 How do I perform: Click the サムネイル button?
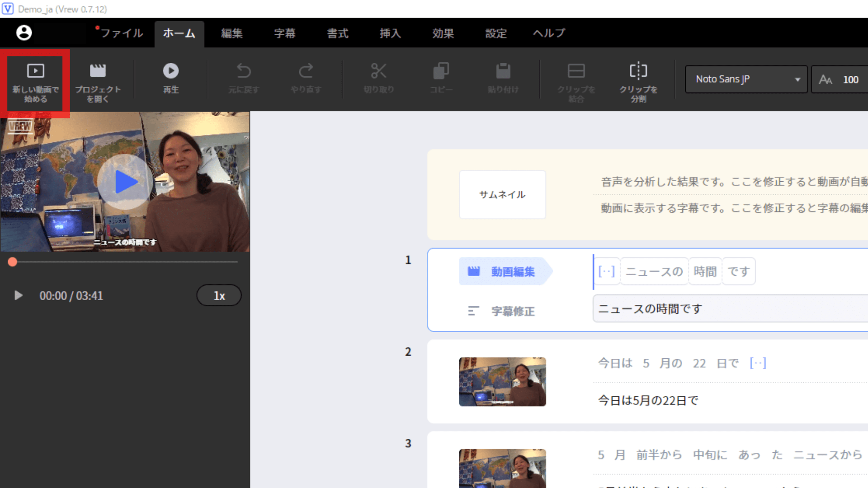[x=502, y=195]
